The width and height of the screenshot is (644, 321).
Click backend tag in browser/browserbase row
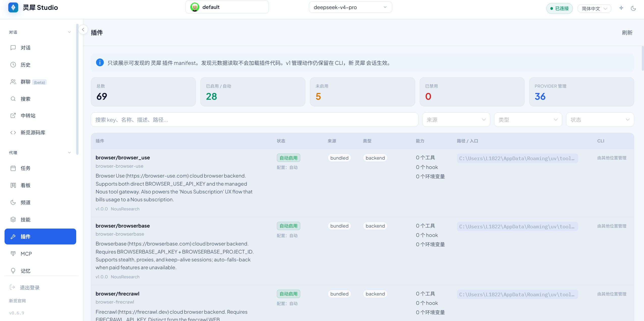pos(375,226)
